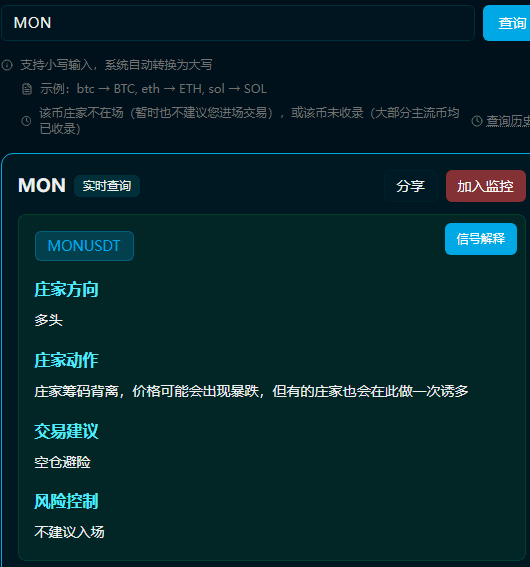Click the 风险控制 heading
Image resolution: width=530 pixels, height=567 pixels.
point(66,502)
